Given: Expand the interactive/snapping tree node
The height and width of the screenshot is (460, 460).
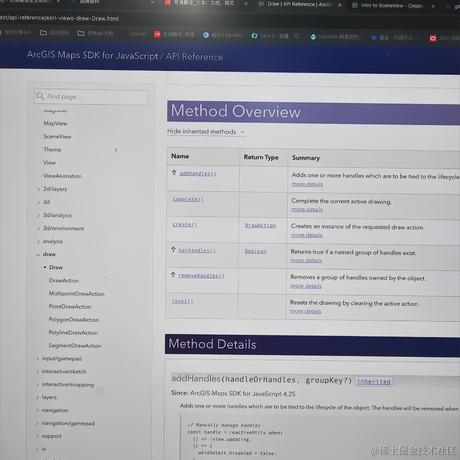Looking at the screenshot, I should (x=37, y=384).
